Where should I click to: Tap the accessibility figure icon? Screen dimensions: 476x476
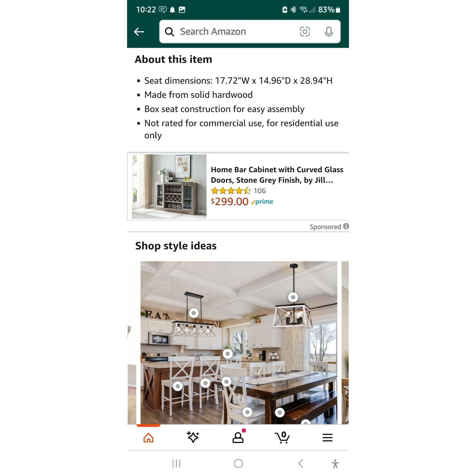(335, 464)
